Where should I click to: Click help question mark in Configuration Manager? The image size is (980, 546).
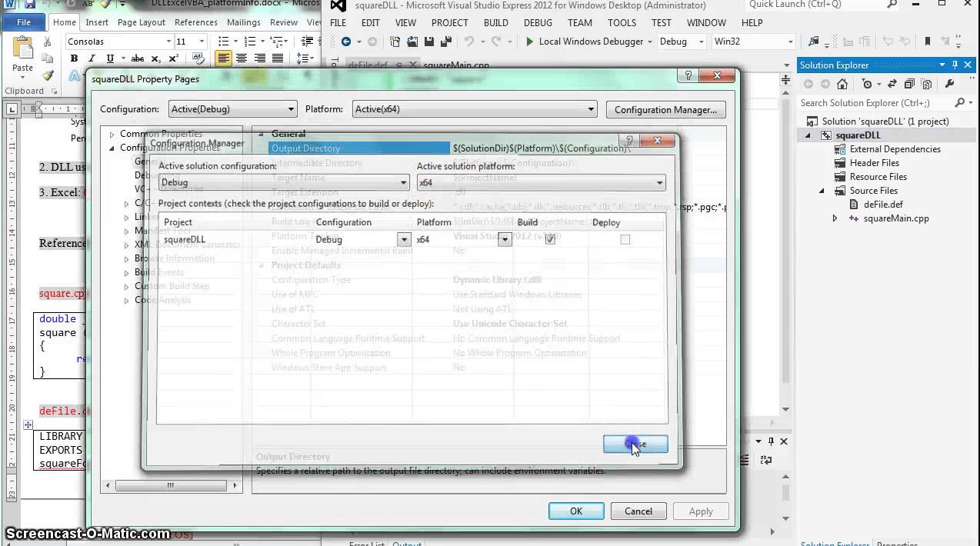pos(629,141)
